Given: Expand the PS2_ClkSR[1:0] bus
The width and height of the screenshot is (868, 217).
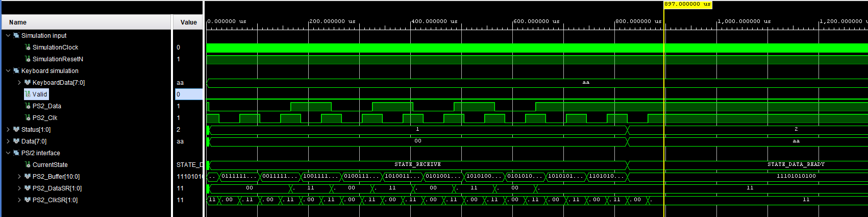Looking at the screenshot, I should pos(19,200).
